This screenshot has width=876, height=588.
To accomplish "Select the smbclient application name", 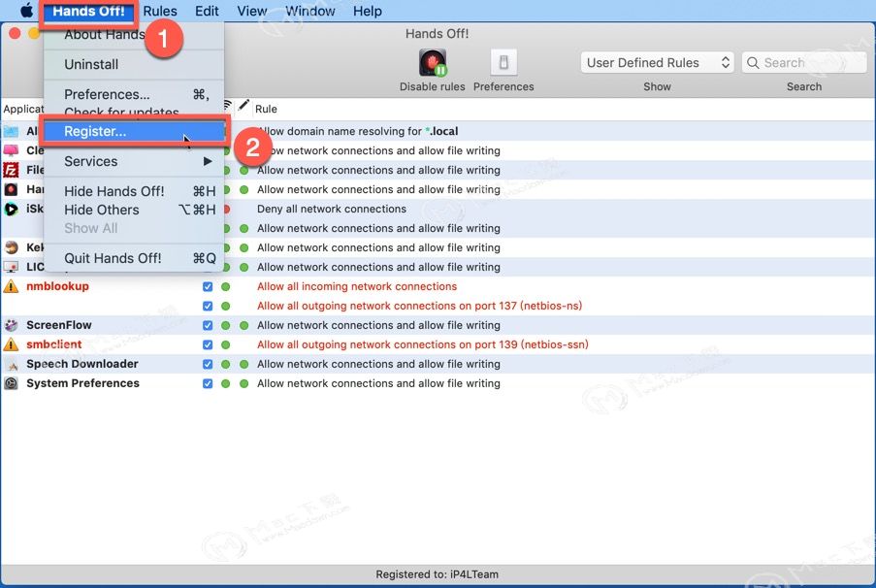I will click(53, 344).
